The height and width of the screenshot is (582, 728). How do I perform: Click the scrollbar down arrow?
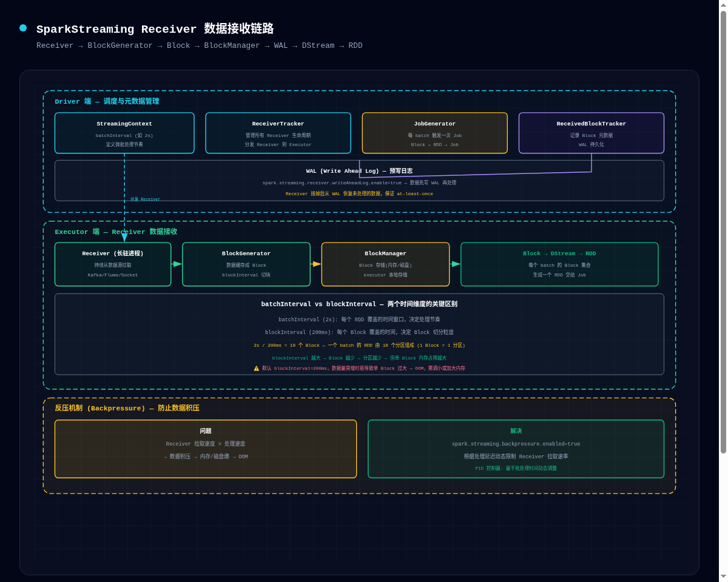tap(723, 577)
